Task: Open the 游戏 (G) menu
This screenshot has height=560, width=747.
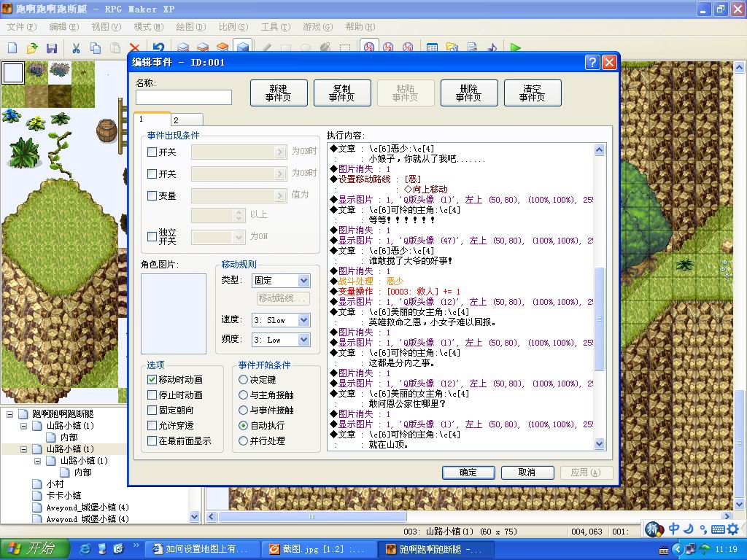Action: click(x=318, y=27)
